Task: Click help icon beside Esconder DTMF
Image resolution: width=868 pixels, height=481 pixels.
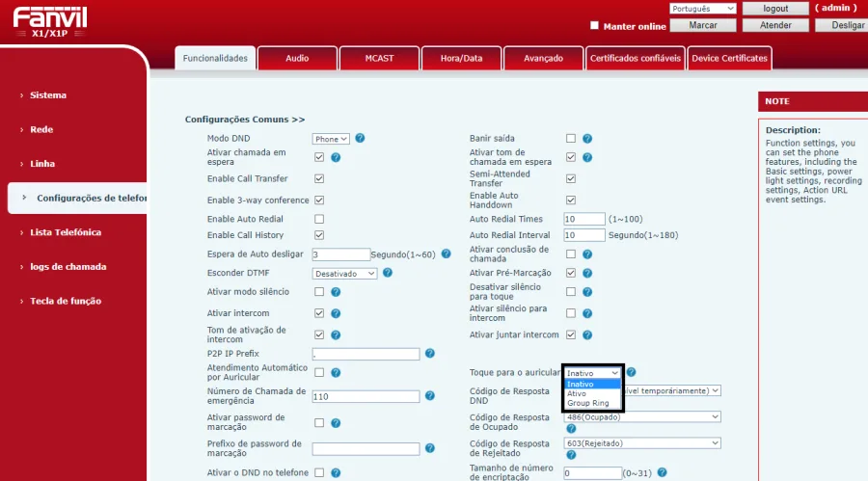Action: [x=388, y=273]
